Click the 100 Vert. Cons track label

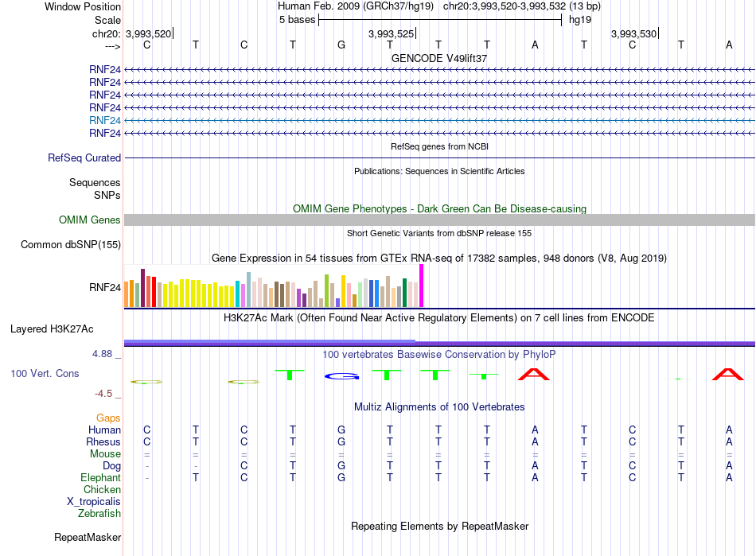click(45, 373)
